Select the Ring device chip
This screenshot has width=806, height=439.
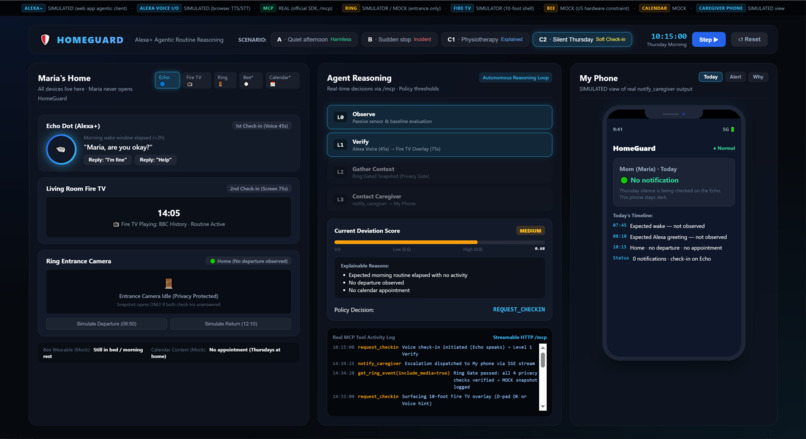point(224,80)
